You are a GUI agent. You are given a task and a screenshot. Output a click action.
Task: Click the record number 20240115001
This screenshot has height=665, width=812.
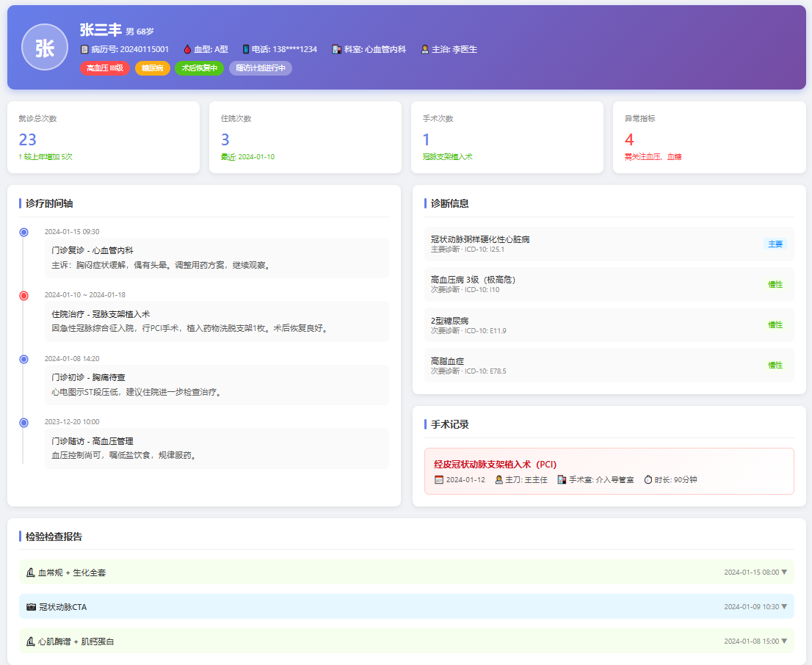click(145, 49)
